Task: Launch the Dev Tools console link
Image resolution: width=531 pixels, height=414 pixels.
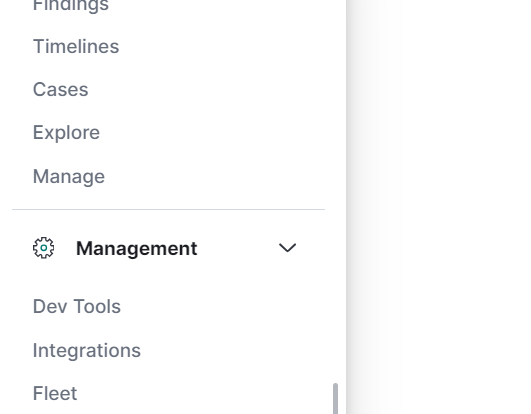Action: coord(77,306)
